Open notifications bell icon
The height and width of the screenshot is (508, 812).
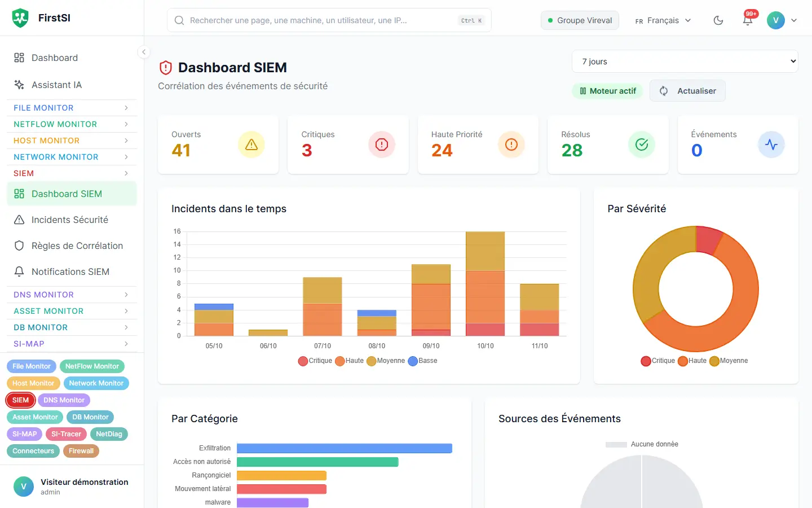click(748, 20)
